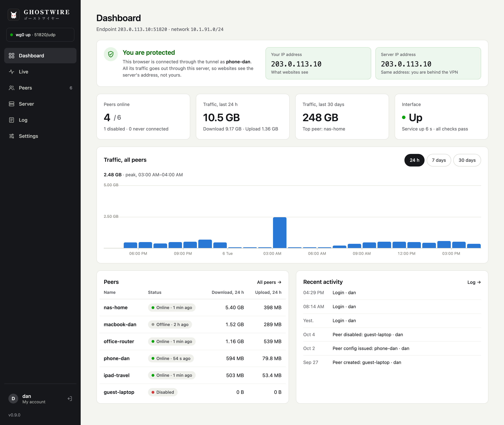This screenshot has width=504, height=425.
Task: Click the Settings sliders icon
Action: click(12, 136)
